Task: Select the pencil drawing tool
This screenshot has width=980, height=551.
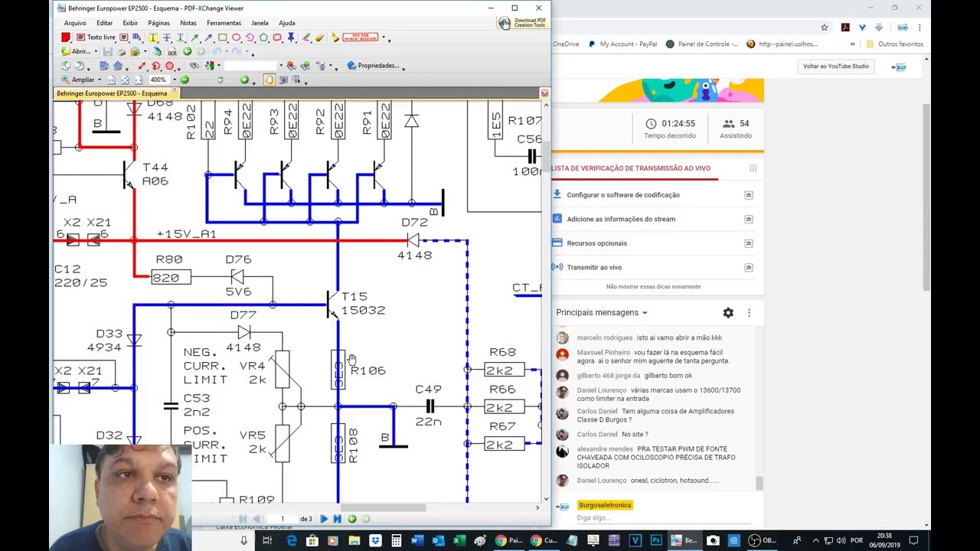Action: point(306,37)
